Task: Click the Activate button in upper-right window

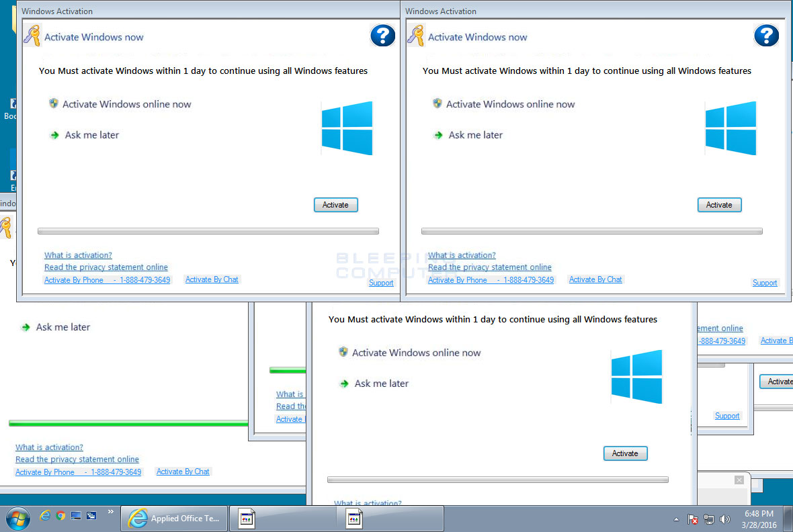Action: (719, 205)
